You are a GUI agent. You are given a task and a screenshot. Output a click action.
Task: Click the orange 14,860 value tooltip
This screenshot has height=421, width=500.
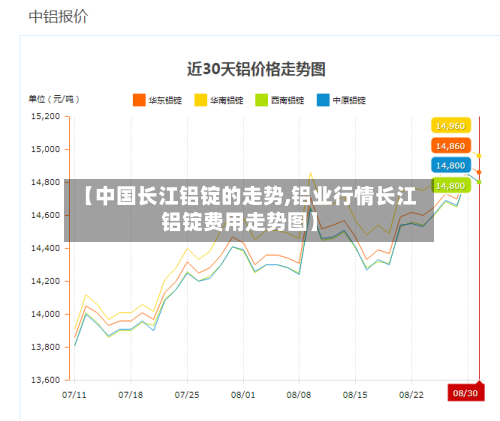451,146
